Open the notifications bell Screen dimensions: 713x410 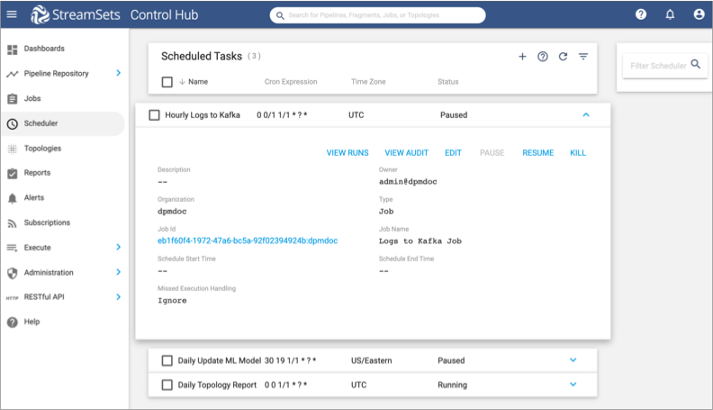pyautogui.click(x=670, y=15)
